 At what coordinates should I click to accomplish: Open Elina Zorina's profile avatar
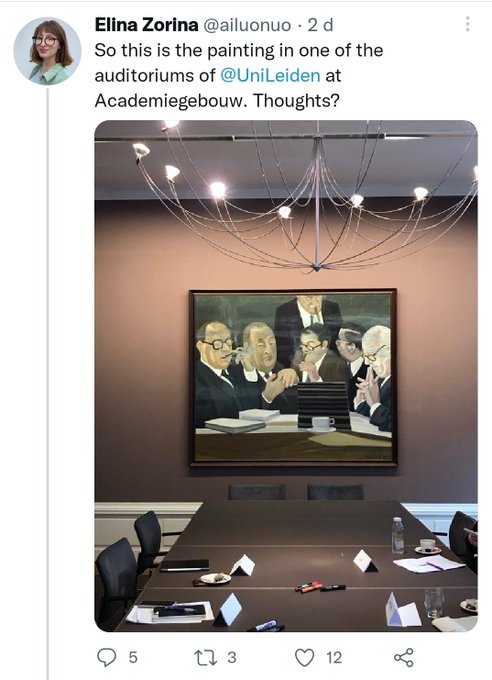coord(47,51)
